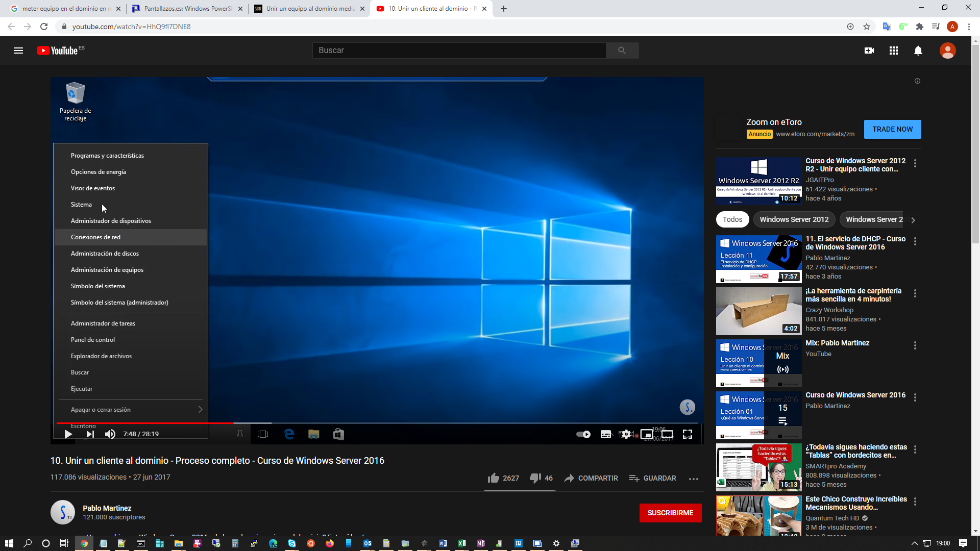Screen dimensions: 980x551
Task: Mute the video volume
Action: [x=110, y=434]
